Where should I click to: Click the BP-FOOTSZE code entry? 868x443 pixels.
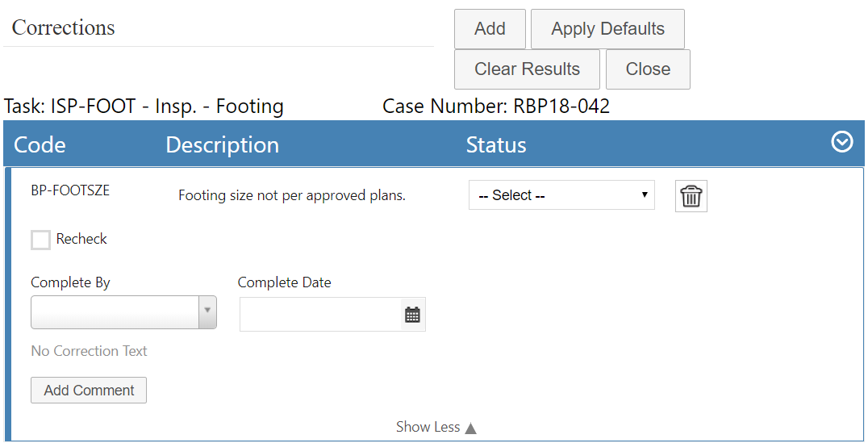pos(70,190)
